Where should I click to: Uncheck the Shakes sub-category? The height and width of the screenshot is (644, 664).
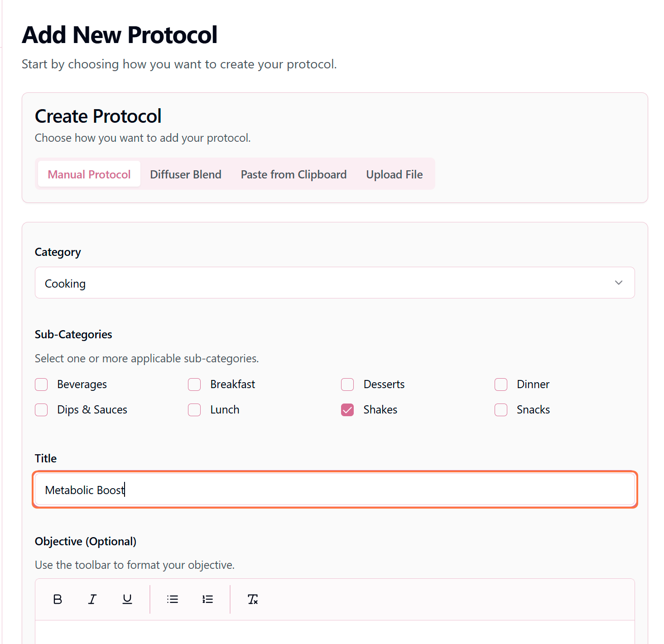click(x=347, y=410)
